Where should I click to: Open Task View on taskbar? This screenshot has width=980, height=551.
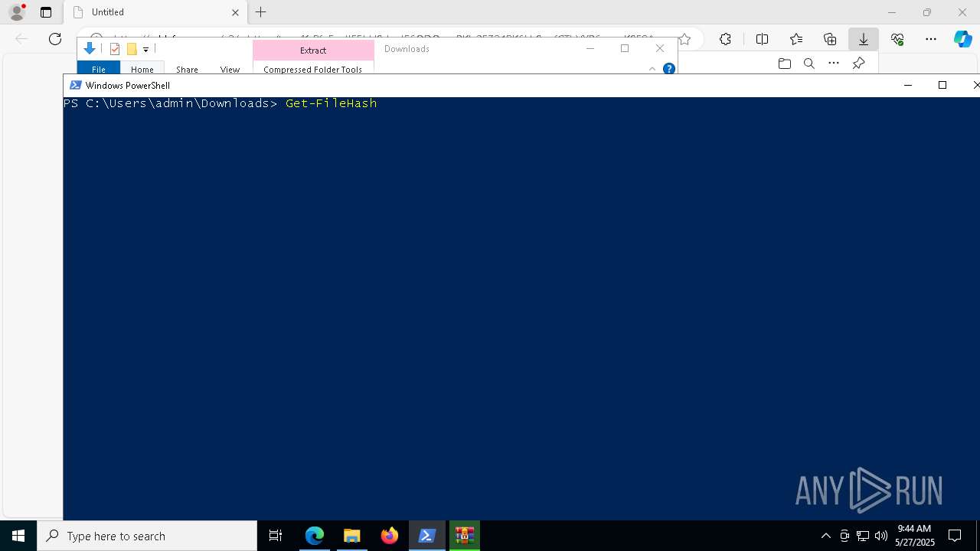[276, 536]
